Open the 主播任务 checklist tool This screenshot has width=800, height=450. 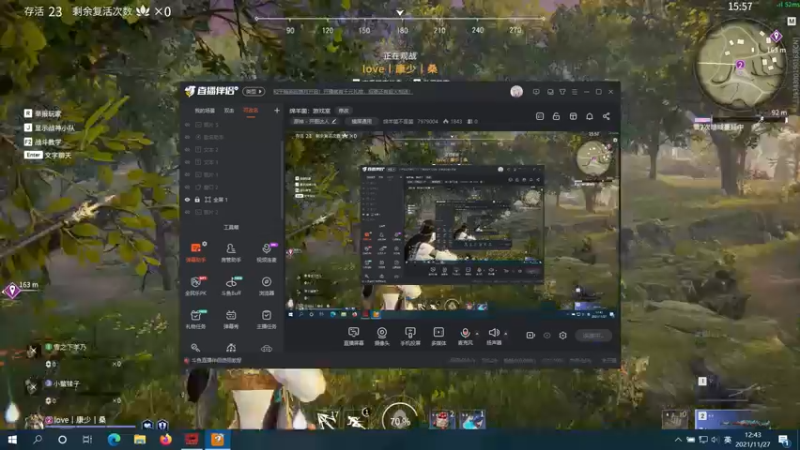pos(266,319)
